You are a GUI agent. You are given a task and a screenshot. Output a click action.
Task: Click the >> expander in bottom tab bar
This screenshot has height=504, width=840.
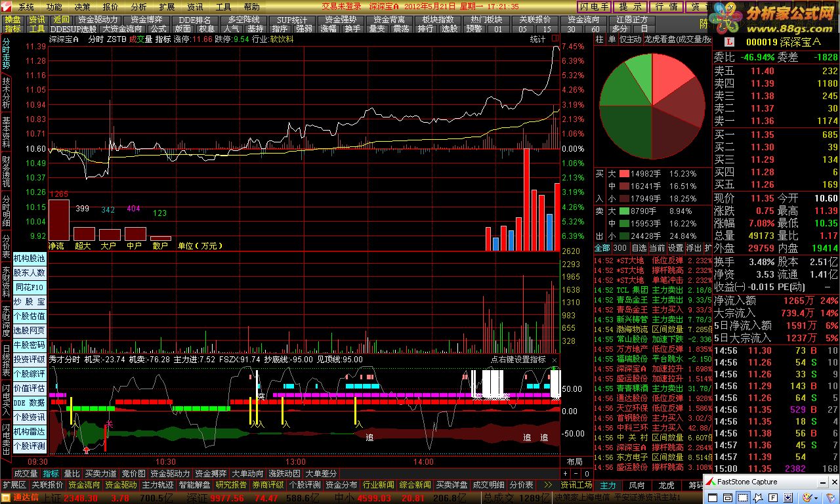[548, 485]
